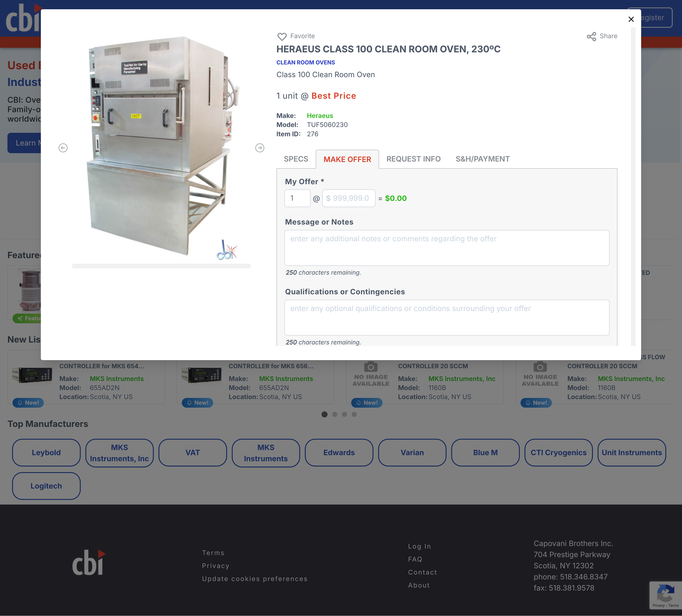Switch to the SPECS tab
682x616 pixels.
[x=296, y=159]
